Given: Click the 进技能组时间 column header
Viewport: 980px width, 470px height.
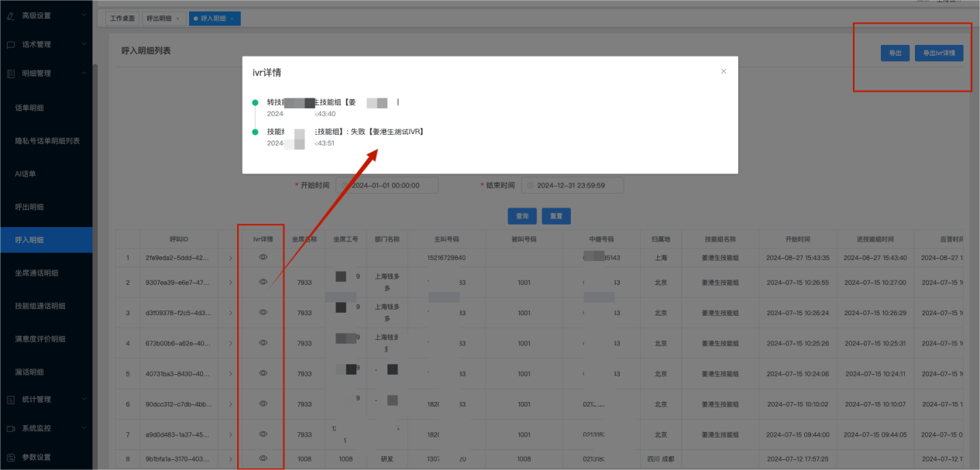Looking at the screenshot, I should point(875,239).
